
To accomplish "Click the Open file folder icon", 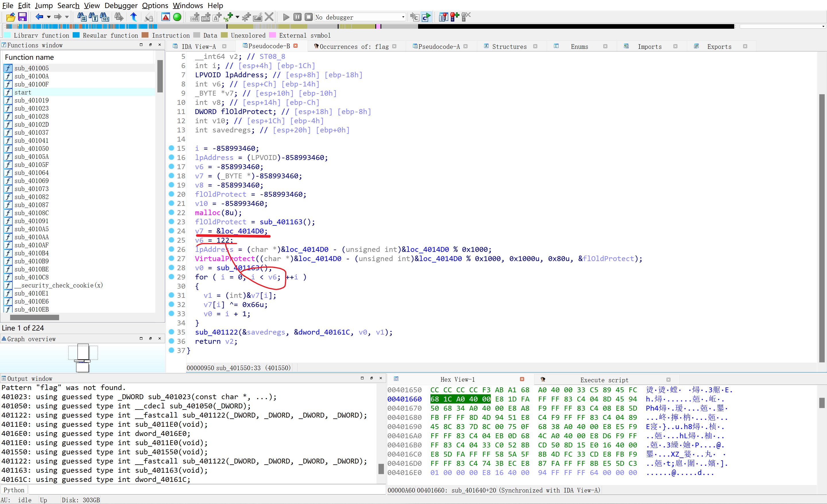I will pos(10,17).
